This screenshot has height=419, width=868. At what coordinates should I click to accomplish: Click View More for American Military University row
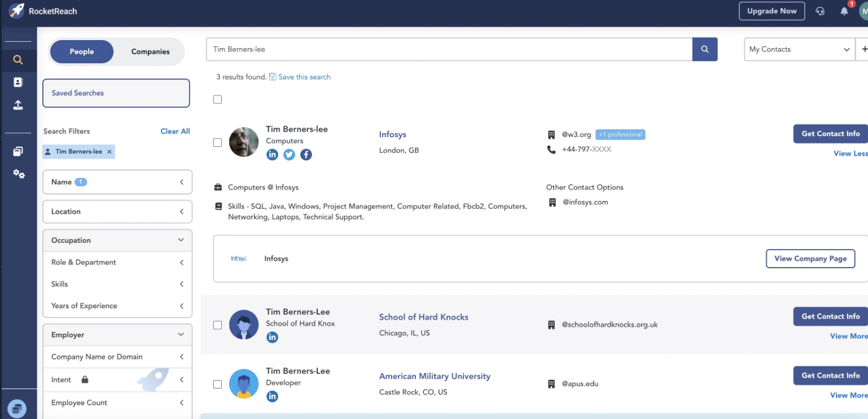[849, 395]
